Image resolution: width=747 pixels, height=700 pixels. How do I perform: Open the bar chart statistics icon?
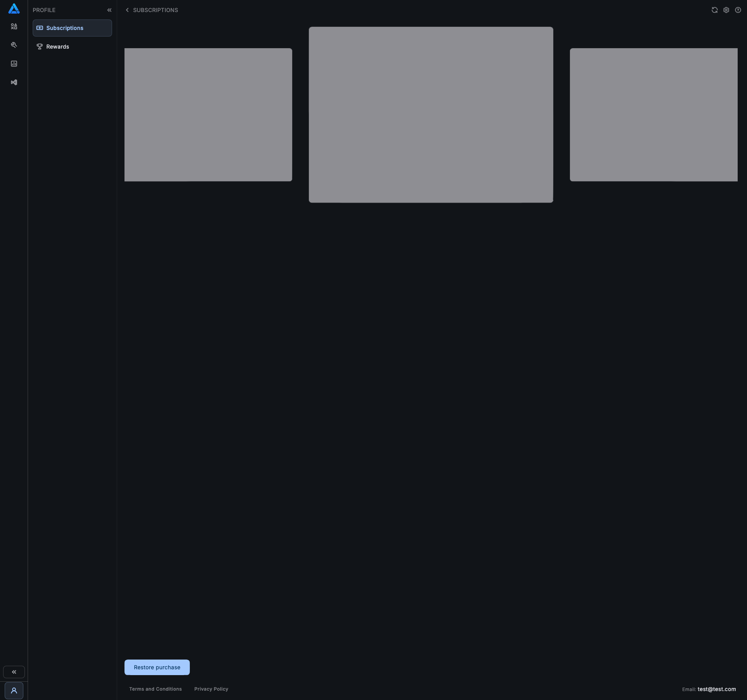[14, 64]
